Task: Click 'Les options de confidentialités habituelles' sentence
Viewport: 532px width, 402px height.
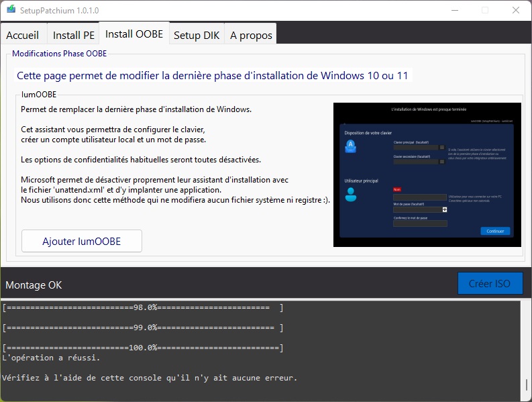Action: [x=141, y=160]
